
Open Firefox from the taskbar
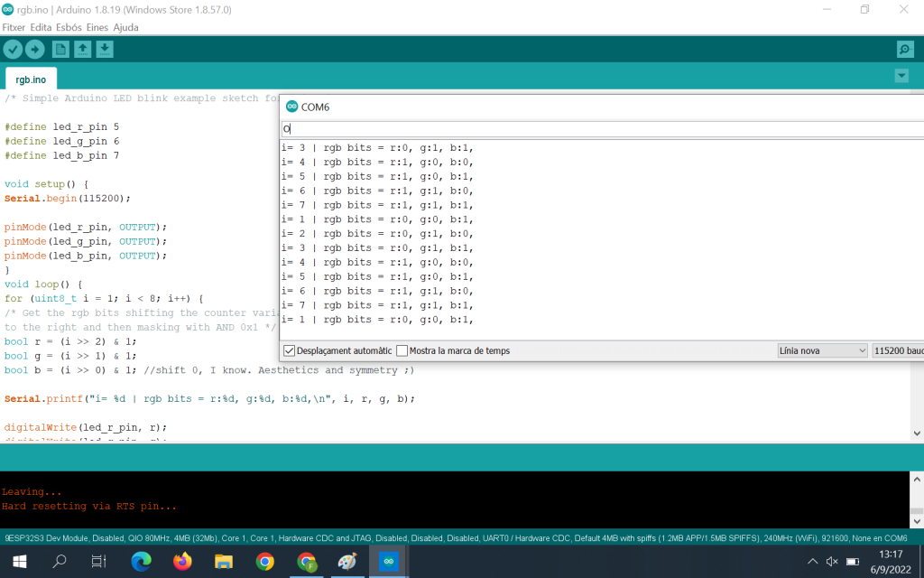pos(183,561)
